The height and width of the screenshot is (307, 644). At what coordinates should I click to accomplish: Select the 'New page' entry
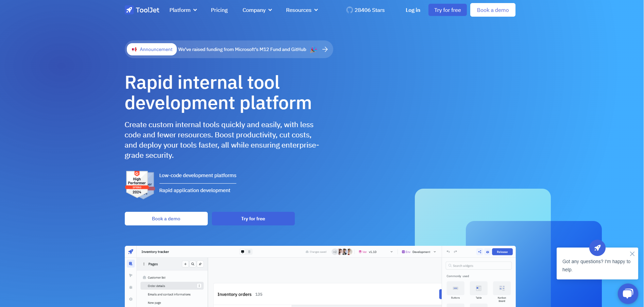154,303
